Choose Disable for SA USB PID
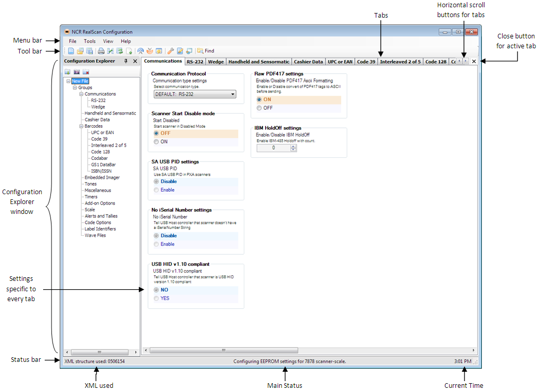The image size is (539, 392). pyautogui.click(x=156, y=182)
